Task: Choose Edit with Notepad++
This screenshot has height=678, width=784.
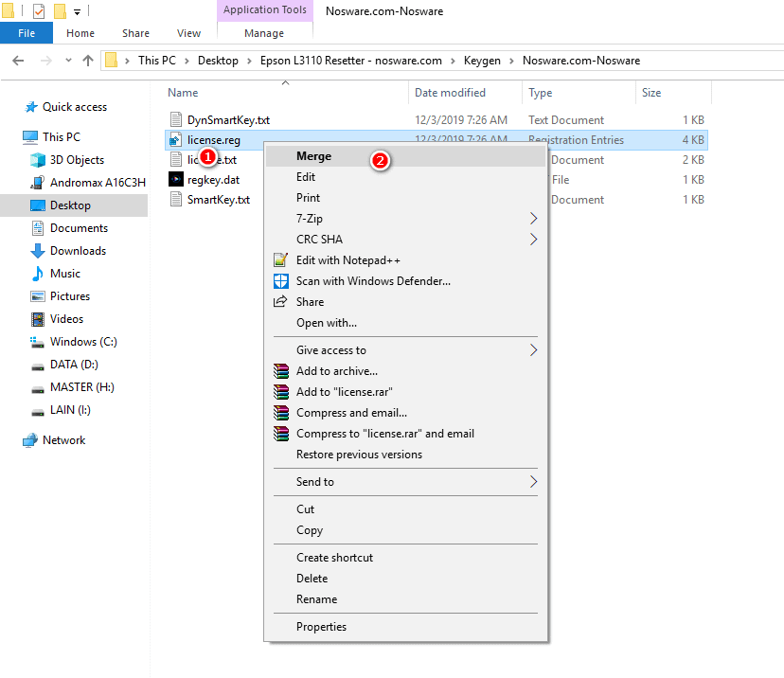Action: click(x=405, y=260)
